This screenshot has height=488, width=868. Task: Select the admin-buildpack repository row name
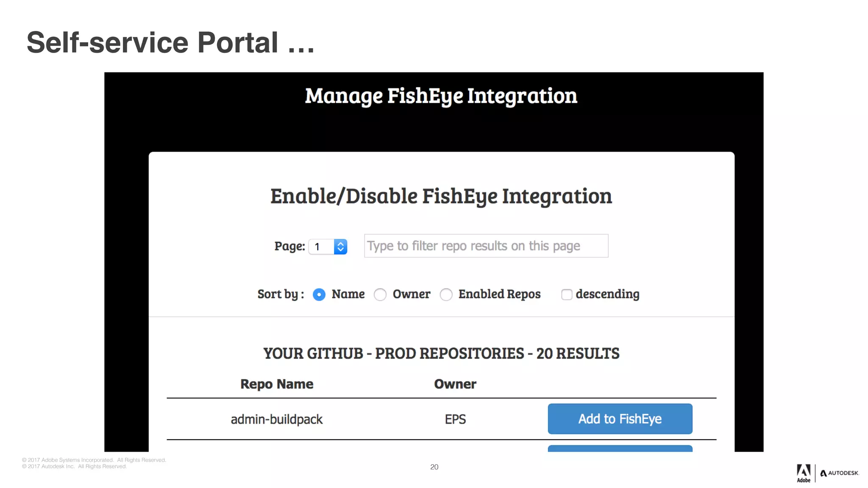(276, 419)
